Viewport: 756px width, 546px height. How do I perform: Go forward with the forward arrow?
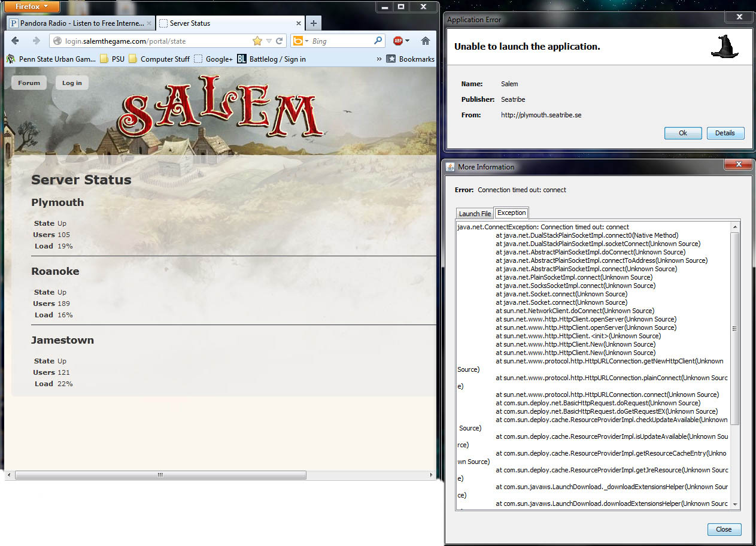click(36, 41)
